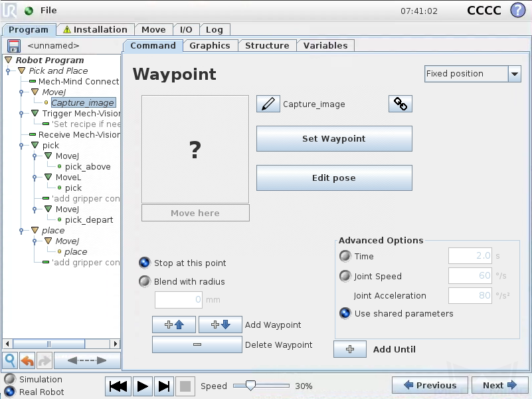Add waypoint above with plus-up arrow button
This screenshot has width=532, height=399.
[x=174, y=325]
